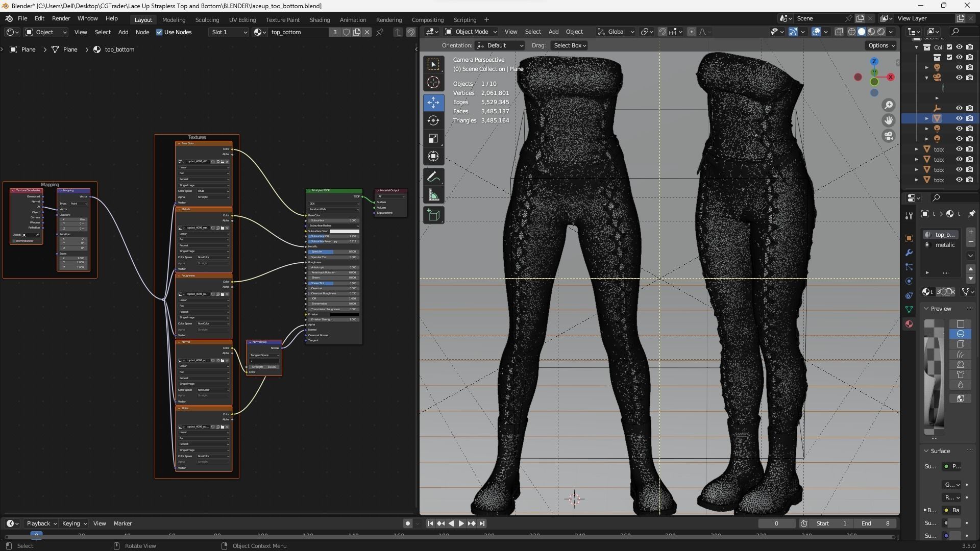
Task: Select the Scale tool
Action: point(433,139)
